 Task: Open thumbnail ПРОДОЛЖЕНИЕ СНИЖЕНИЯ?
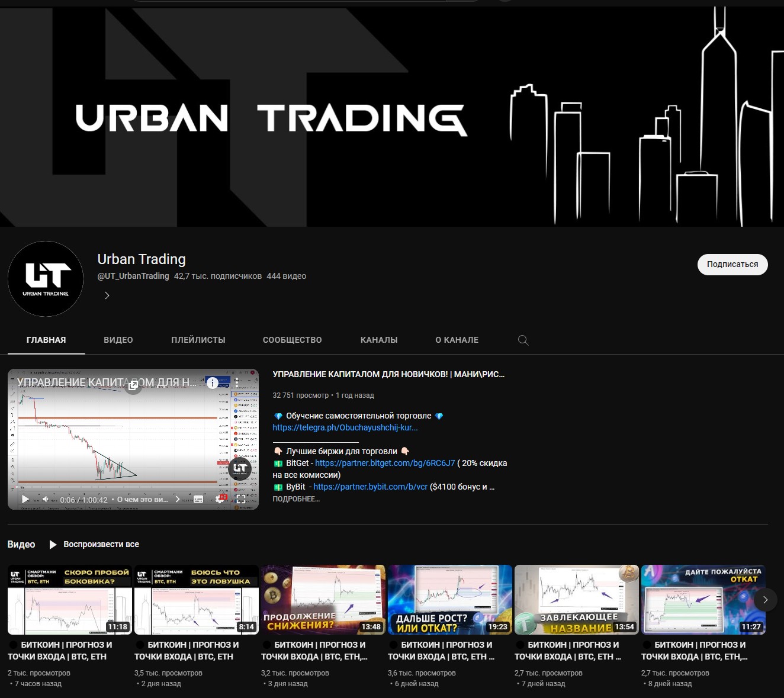[323, 600]
